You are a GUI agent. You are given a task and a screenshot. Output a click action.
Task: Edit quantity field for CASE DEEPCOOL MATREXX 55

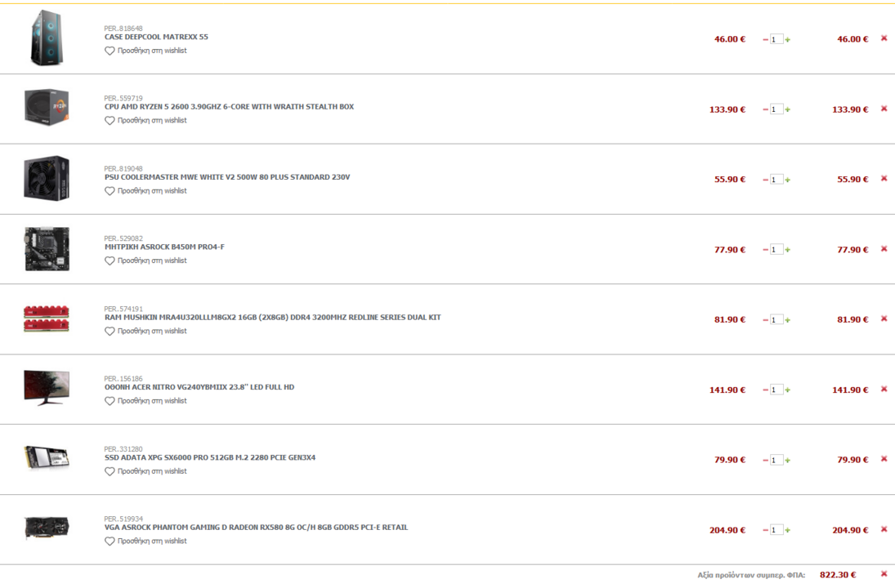(776, 39)
